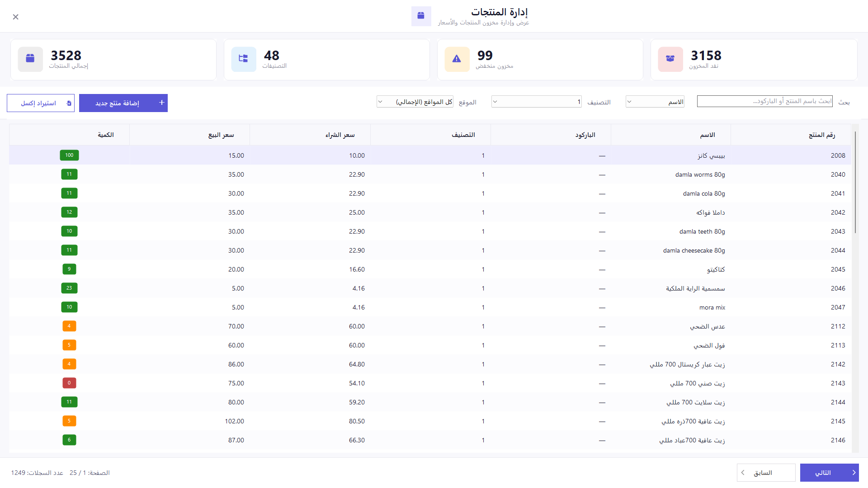
Task: Click the product search input field
Action: coord(764,101)
